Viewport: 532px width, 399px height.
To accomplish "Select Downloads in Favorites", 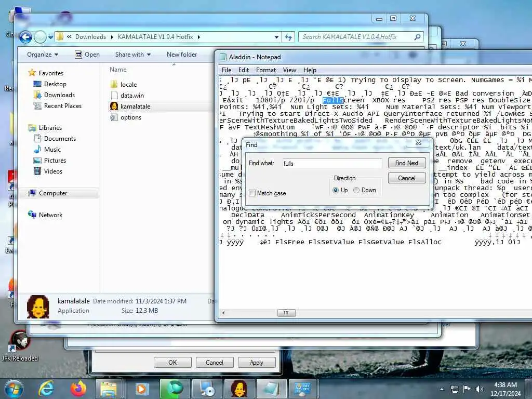I will tap(59, 95).
